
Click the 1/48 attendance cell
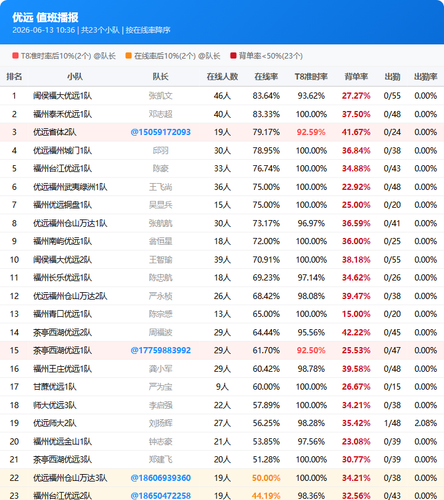pyautogui.click(x=392, y=423)
